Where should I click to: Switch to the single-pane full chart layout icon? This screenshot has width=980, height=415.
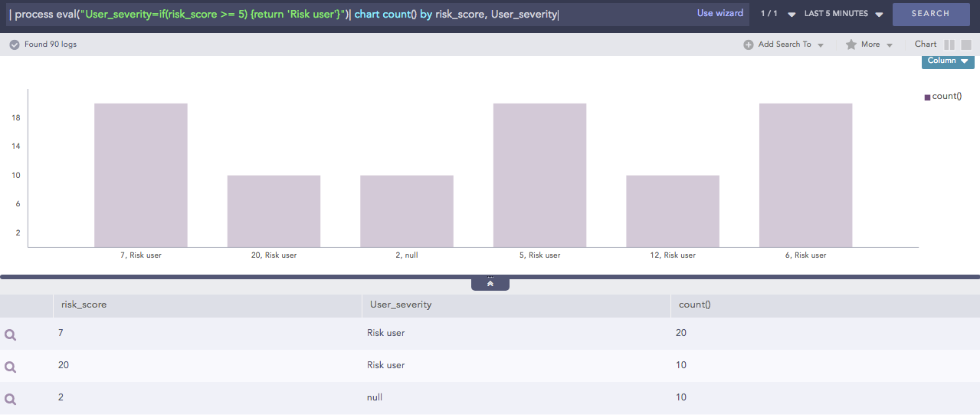966,44
